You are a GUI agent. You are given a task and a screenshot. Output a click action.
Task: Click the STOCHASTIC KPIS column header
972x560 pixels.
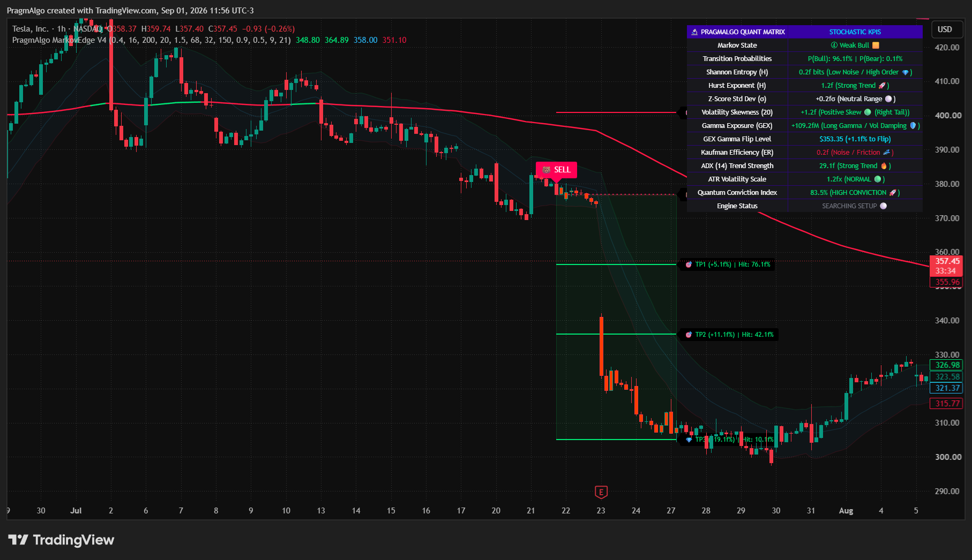click(x=855, y=32)
